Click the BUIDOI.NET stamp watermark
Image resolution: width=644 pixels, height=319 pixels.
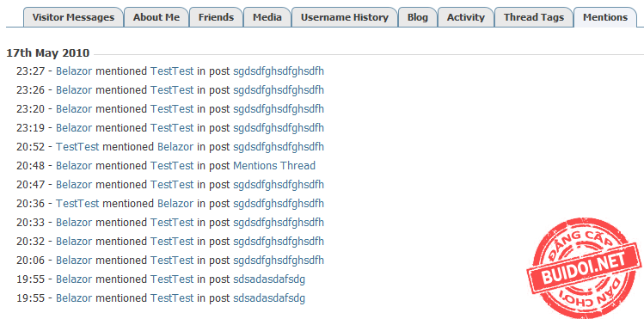(x=583, y=268)
